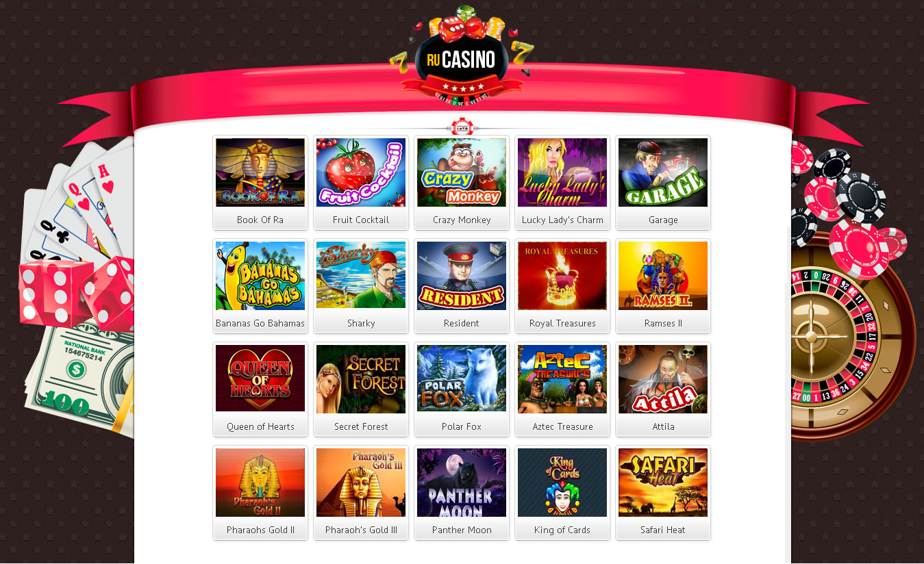Click the Polar Fox text label
This screenshot has height=564, width=924.
[x=462, y=426]
